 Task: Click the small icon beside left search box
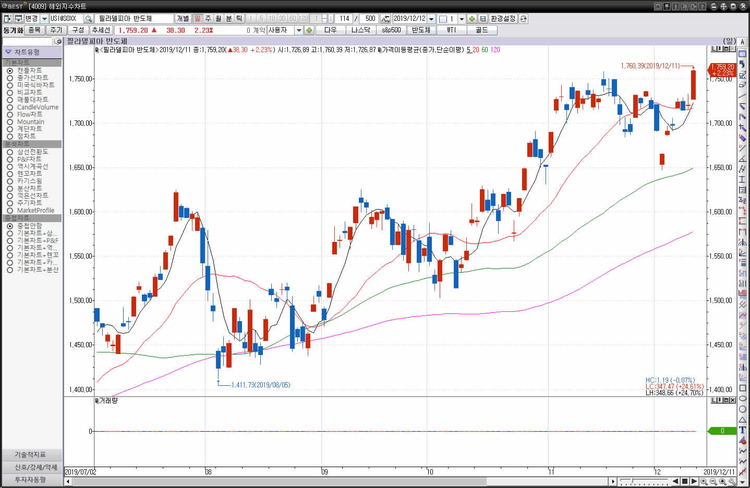(x=58, y=42)
